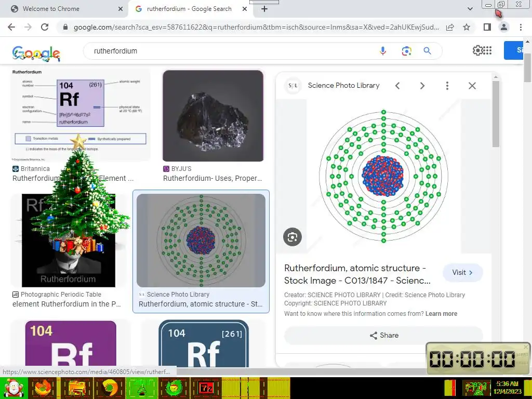This screenshot has height=399, width=532.
Task: Open the Britannica Rutherfordium element thumbnail
Action: (80, 115)
